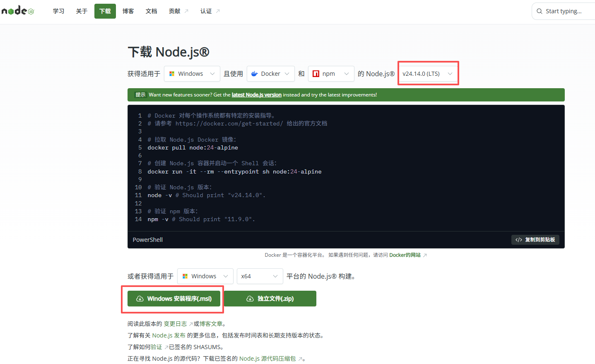Click the Windows logo in the first OS dropdown
The width and height of the screenshot is (595, 364).
[172, 74]
